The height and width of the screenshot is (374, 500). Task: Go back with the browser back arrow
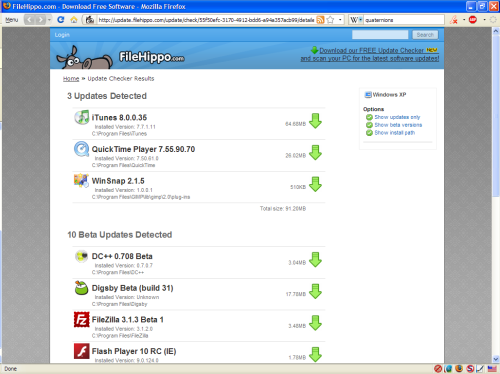pyautogui.click(x=30, y=20)
